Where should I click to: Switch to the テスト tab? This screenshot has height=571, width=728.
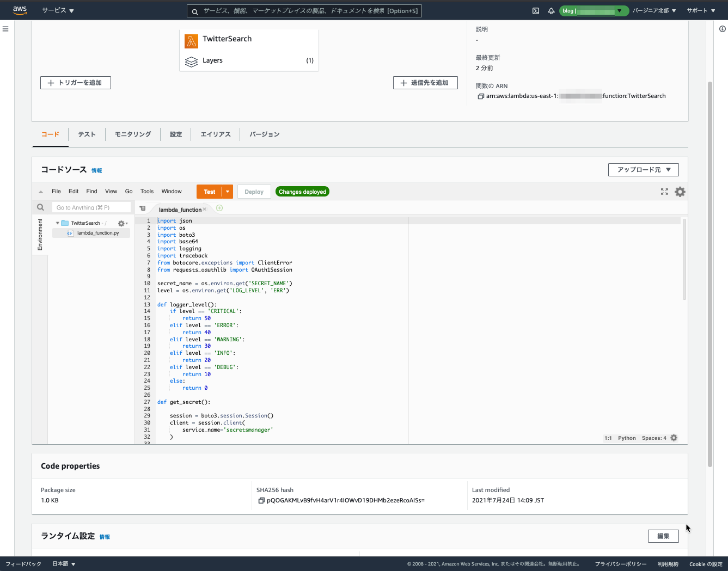[87, 134]
